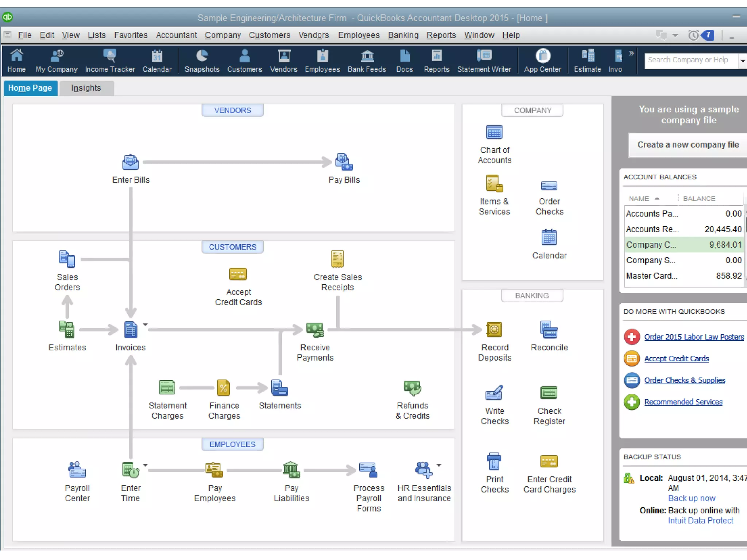Launch the Reconcile icon in Banking

point(549,330)
